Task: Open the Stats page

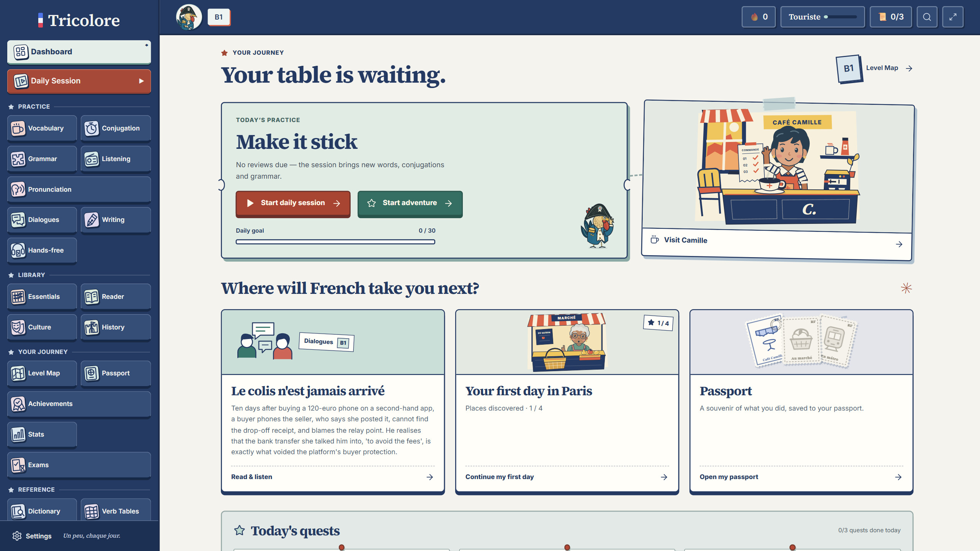Action: pos(42,434)
